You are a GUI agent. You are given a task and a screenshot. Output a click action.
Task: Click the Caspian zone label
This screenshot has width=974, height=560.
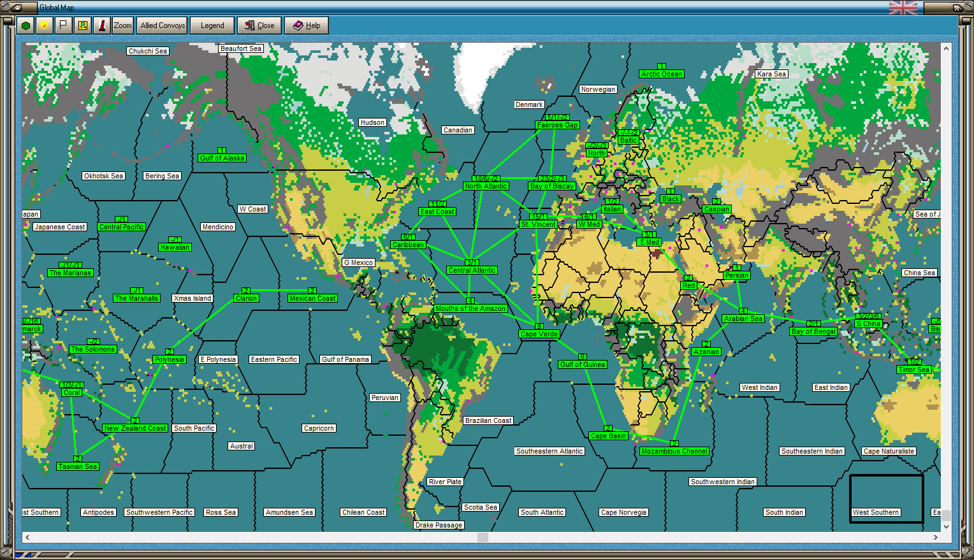point(716,209)
